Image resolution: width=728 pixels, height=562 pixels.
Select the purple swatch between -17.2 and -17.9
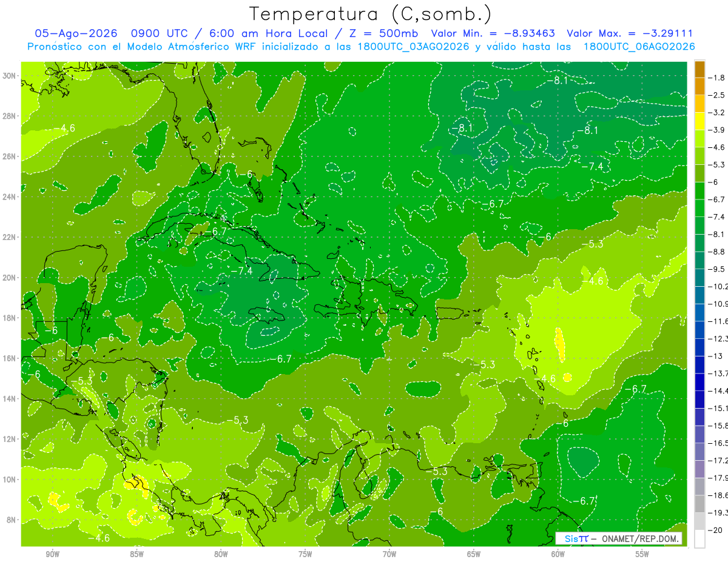(x=699, y=469)
